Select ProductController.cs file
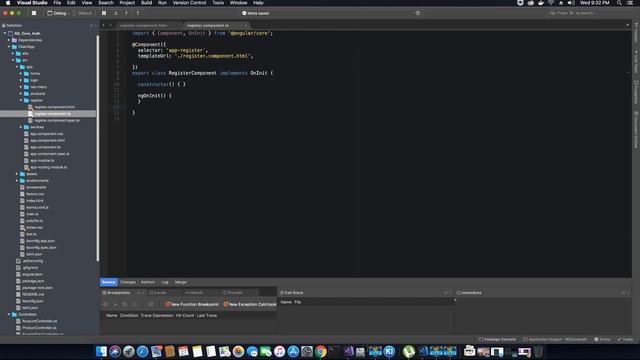The image size is (640, 360). pos(39,328)
